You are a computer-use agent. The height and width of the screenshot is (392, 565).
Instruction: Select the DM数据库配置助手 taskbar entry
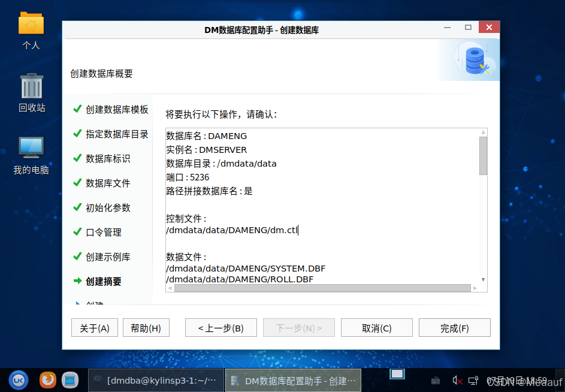294,381
